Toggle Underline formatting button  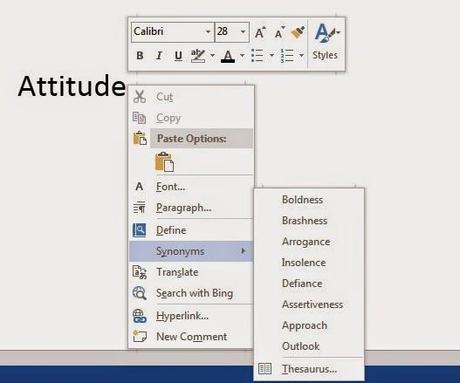(178, 55)
